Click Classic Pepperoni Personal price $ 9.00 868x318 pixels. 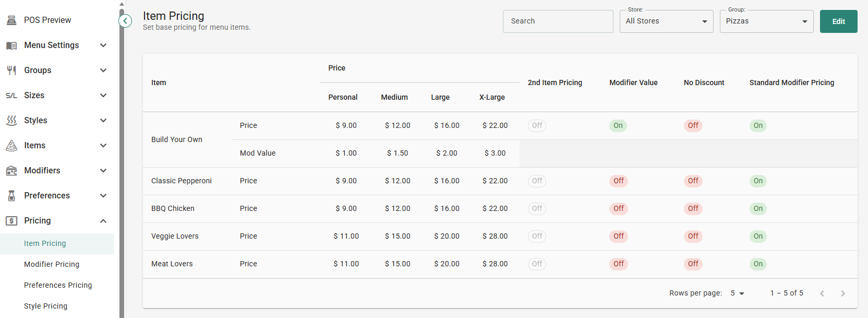pyautogui.click(x=346, y=181)
